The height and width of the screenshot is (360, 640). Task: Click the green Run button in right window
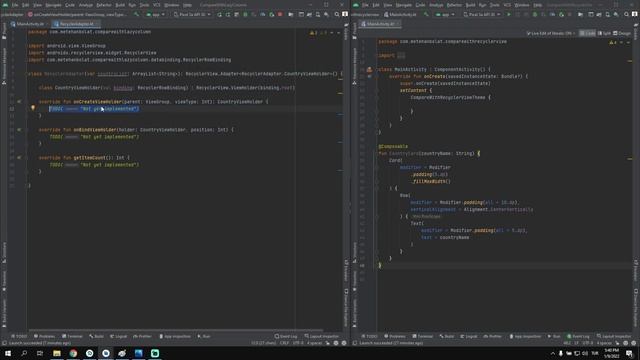pyautogui.click(x=509, y=14)
